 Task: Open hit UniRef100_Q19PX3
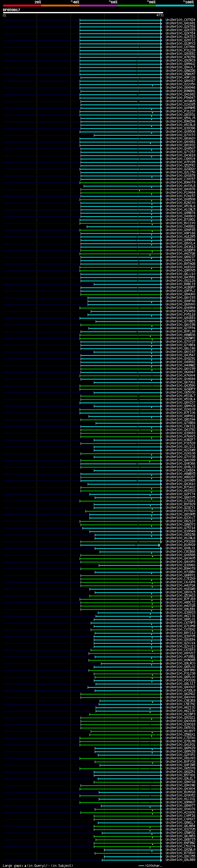pos(180,43)
